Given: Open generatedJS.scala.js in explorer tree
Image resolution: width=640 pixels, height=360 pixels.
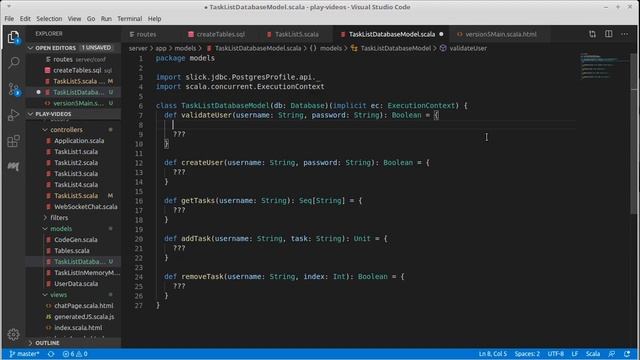Looking at the screenshot, I should pyautogui.click(x=84, y=317).
